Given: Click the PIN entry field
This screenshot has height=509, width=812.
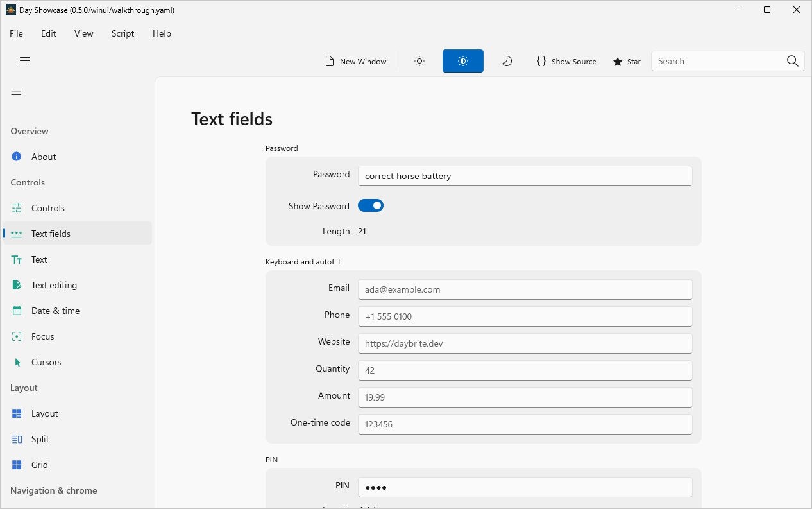Looking at the screenshot, I should tap(525, 487).
